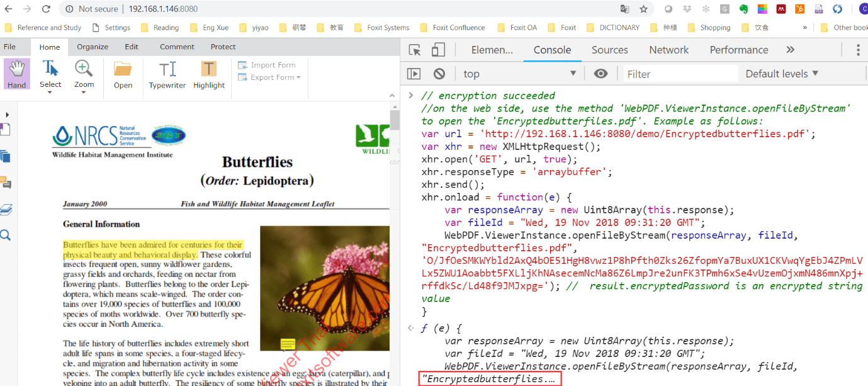Activate DevTools inspect element picker
This screenshot has height=386, width=868.
click(x=415, y=50)
